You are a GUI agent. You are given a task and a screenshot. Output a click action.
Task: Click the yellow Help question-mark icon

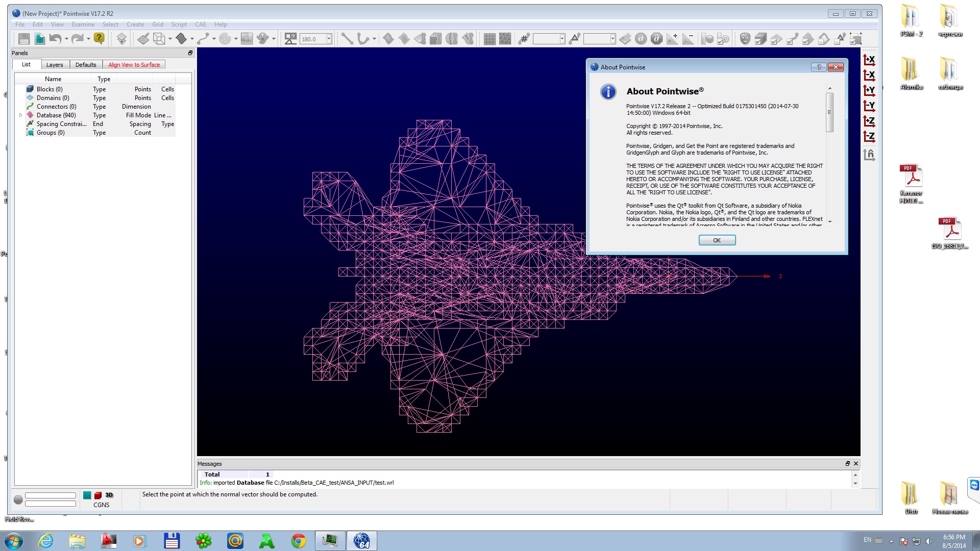click(x=99, y=39)
